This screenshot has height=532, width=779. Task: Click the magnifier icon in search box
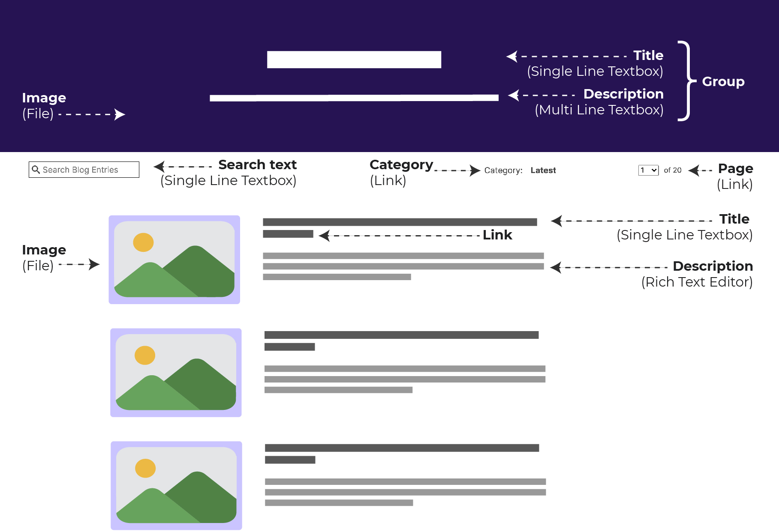point(36,170)
